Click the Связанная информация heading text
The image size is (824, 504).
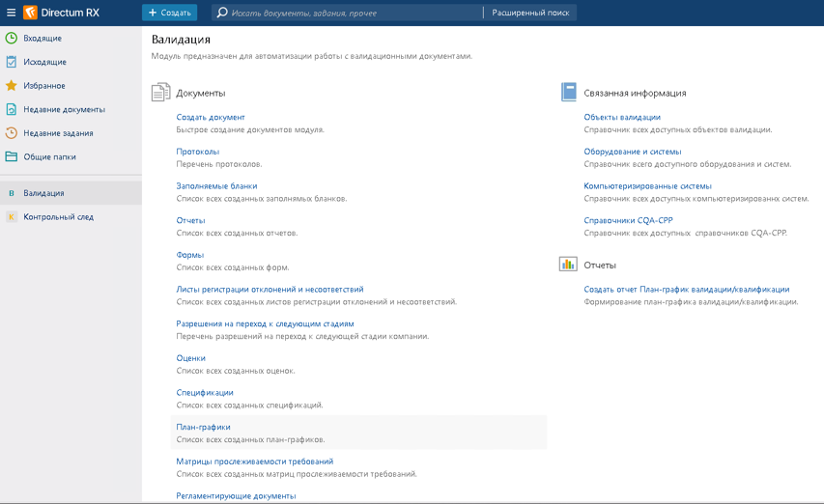(635, 93)
